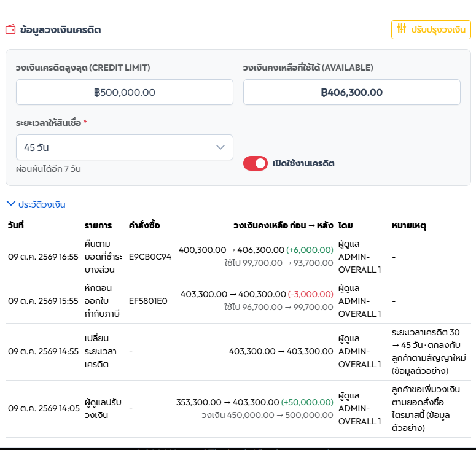Image resolution: width=476 pixels, height=450 pixels.
Task: Click the note about ระยะเวลาเครดิต 30 → 45 วัน
Action: 428,351
